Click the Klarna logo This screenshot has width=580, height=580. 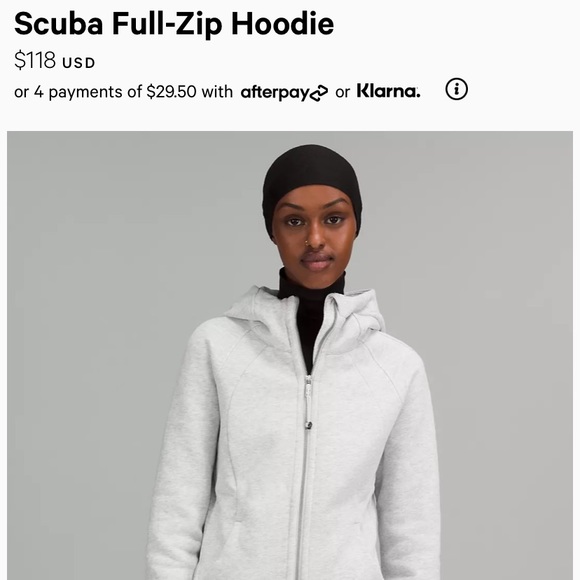click(x=388, y=91)
